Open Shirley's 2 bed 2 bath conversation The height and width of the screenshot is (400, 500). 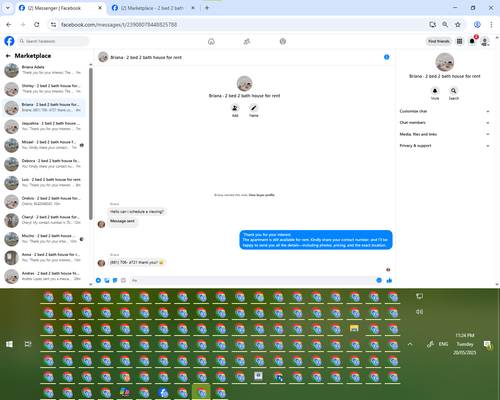pyautogui.click(x=44, y=89)
